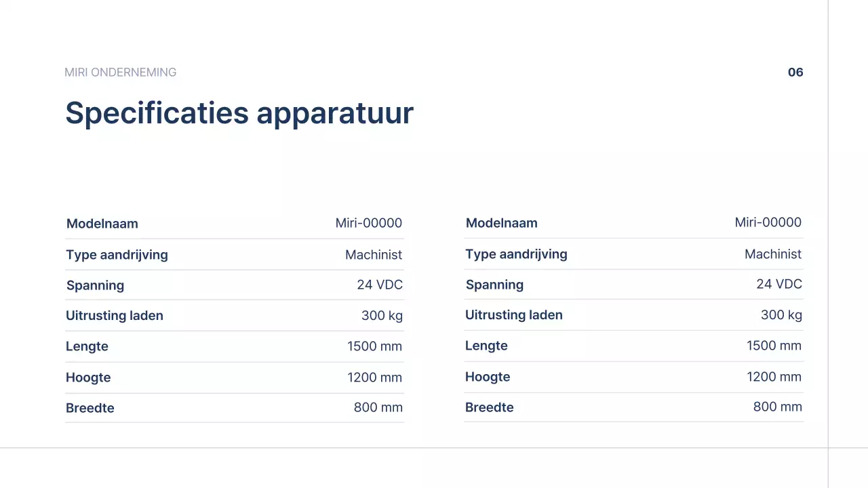This screenshot has height=488, width=868.
Task: Click "Machinist" value in the right table
Action: tap(773, 254)
